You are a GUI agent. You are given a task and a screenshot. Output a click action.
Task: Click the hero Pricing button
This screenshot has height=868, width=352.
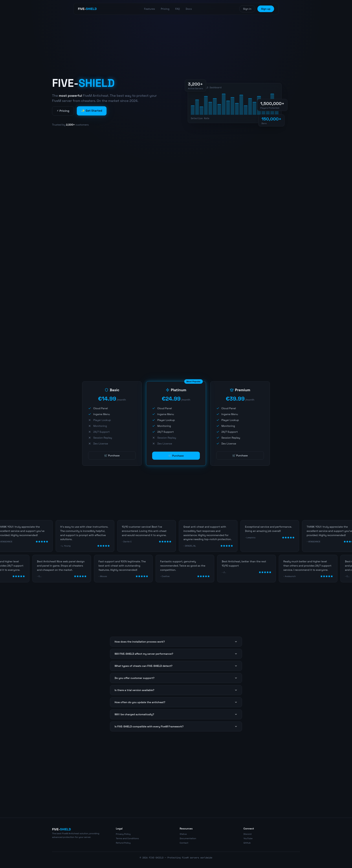[63, 111]
